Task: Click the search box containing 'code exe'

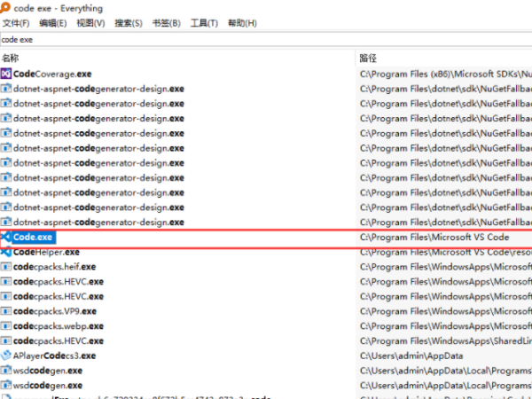Action: (x=266, y=40)
